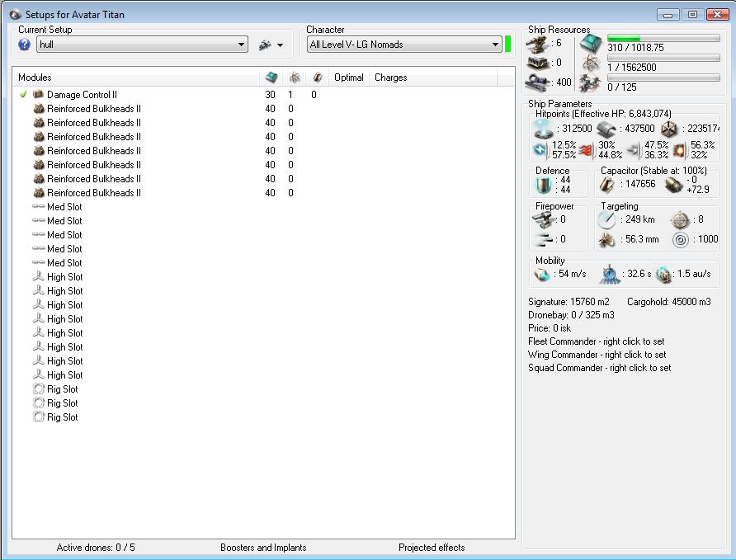Click the blue help question mark icon
Image resolution: width=736 pixels, height=560 pixels.
click(x=24, y=45)
